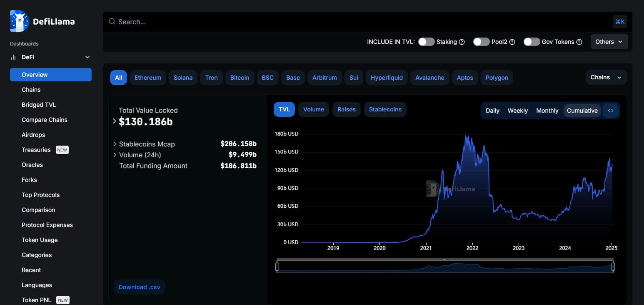Filter by Arbitrum chain
Image resolution: width=644 pixels, height=305 pixels.
coord(325,78)
